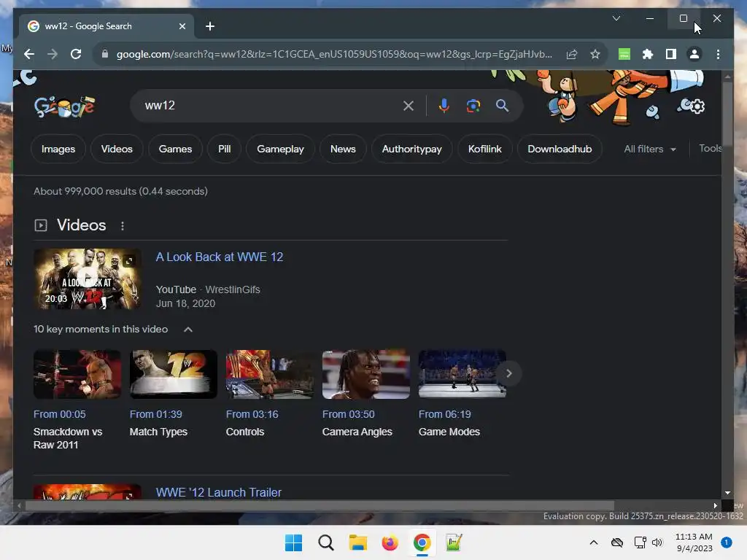
Task: Launch Firefox from taskbar
Action: pos(390,542)
